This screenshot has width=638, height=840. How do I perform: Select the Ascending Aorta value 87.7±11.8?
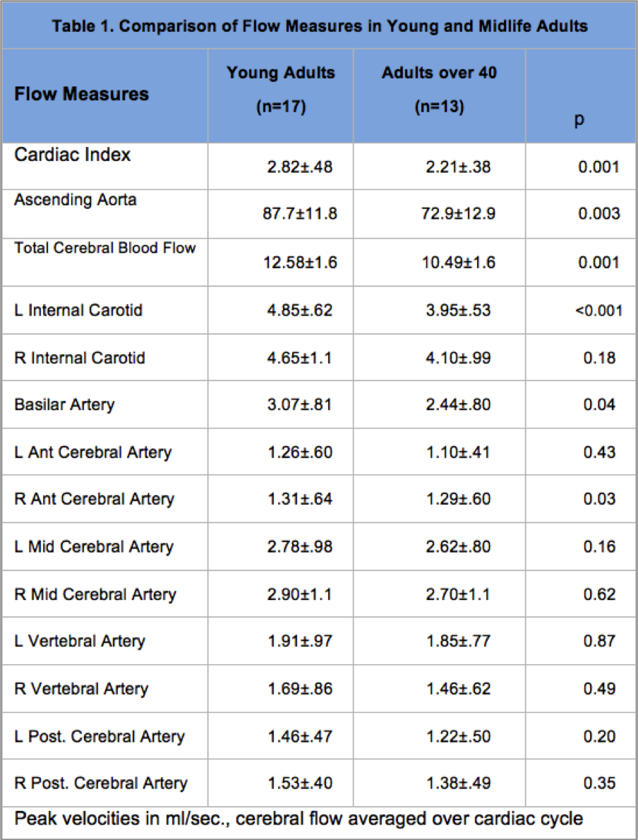tap(299, 213)
